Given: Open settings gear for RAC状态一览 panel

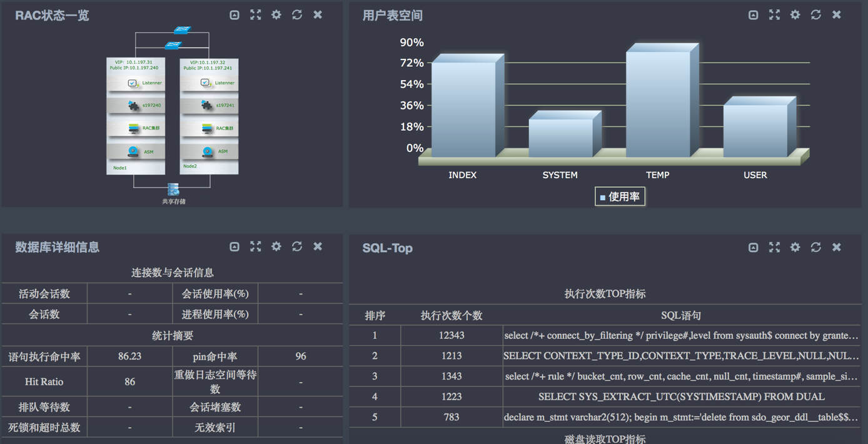Looking at the screenshot, I should point(276,14).
